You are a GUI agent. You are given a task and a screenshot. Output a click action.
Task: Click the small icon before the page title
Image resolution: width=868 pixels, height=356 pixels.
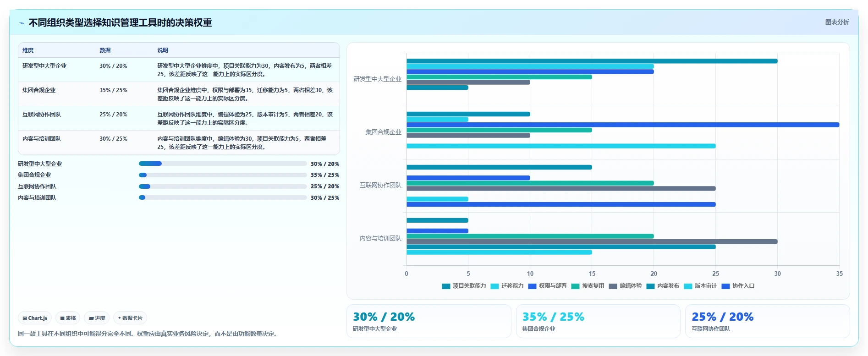(x=22, y=23)
